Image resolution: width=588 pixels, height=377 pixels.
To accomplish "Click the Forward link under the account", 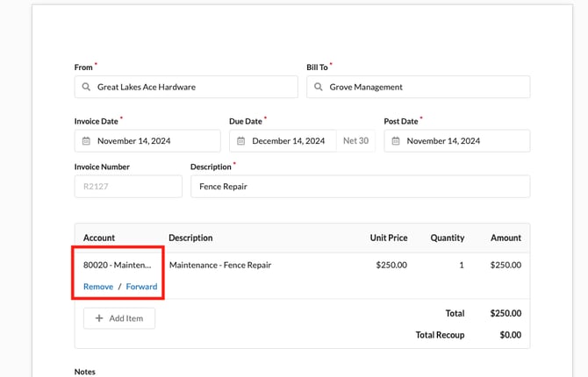I will pos(141,287).
